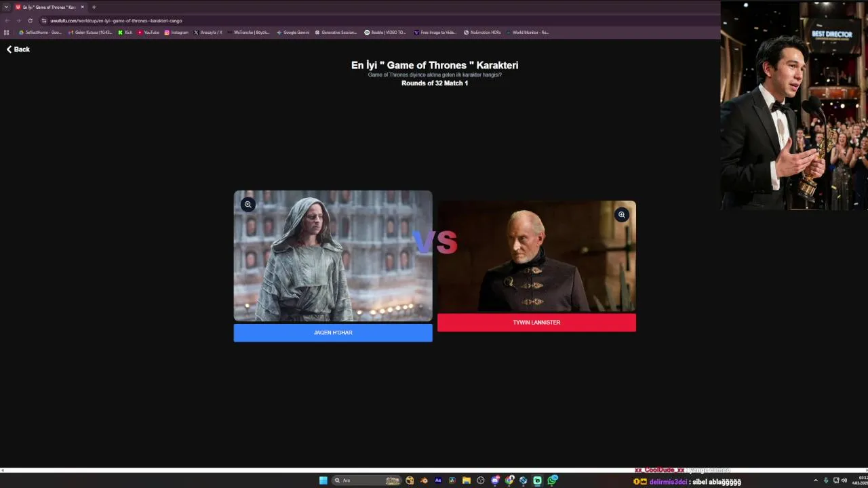
Task: Close the Game of Thrones tab
Action: tap(83, 7)
